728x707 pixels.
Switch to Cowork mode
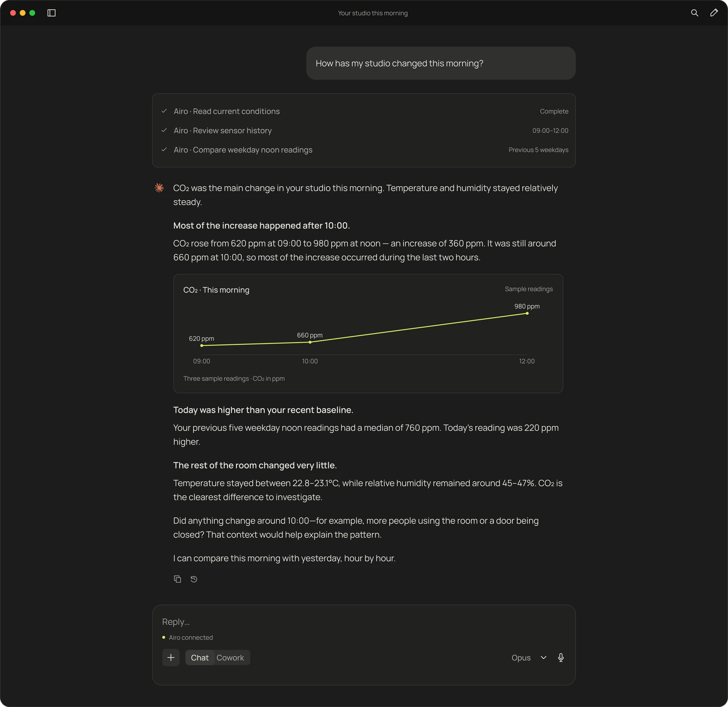coord(230,657)
